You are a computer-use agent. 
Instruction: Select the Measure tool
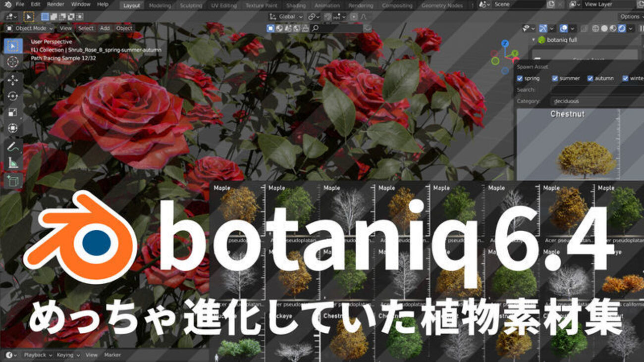coord(13,162)
